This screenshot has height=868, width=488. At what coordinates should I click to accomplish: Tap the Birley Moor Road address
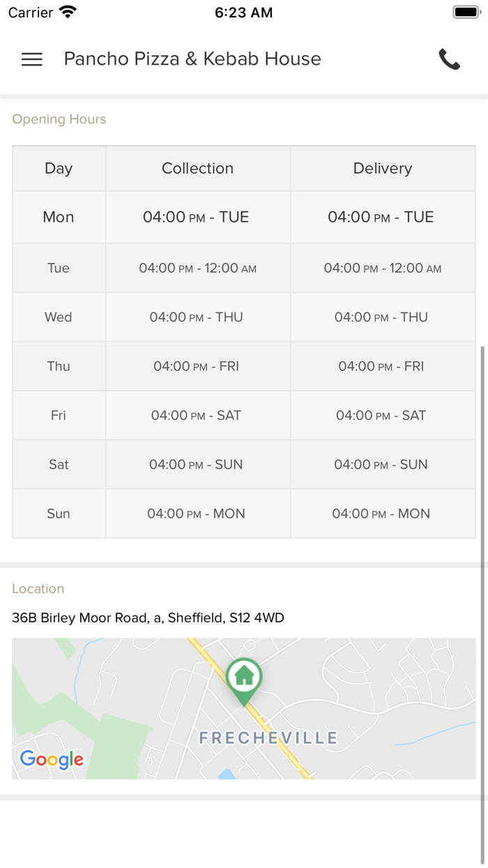point(148,618)
